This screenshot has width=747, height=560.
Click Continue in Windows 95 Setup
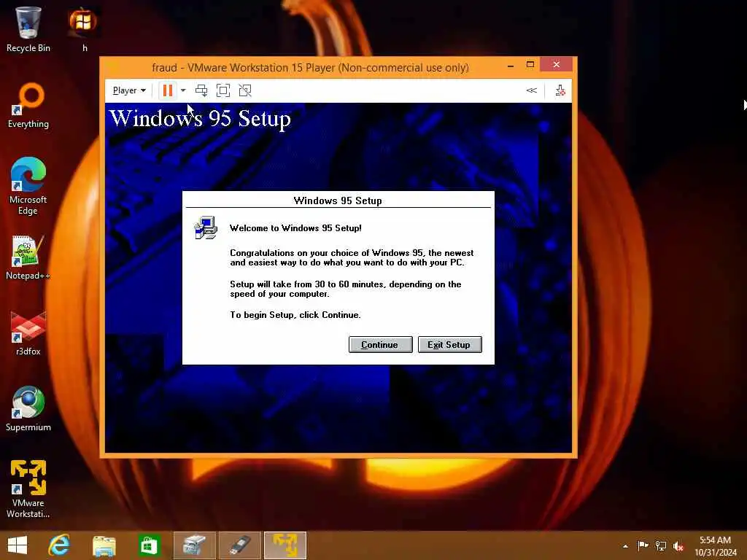coord(380,344)
